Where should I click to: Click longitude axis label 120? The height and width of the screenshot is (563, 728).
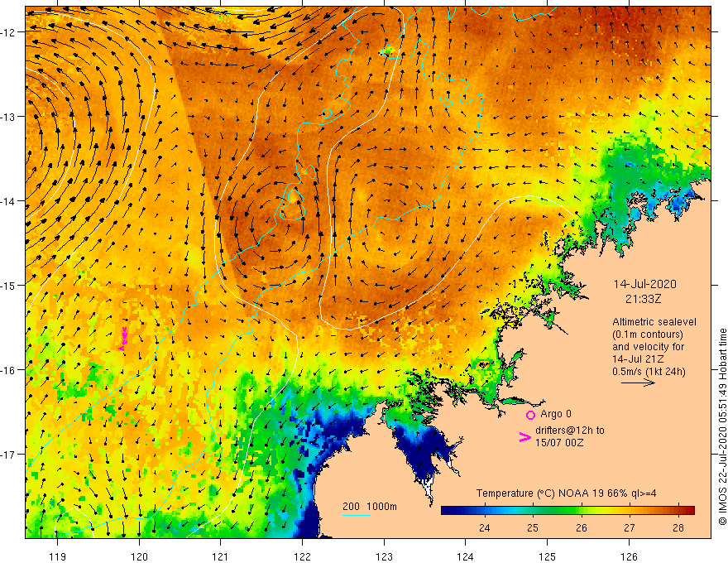(x=139, y=556)
